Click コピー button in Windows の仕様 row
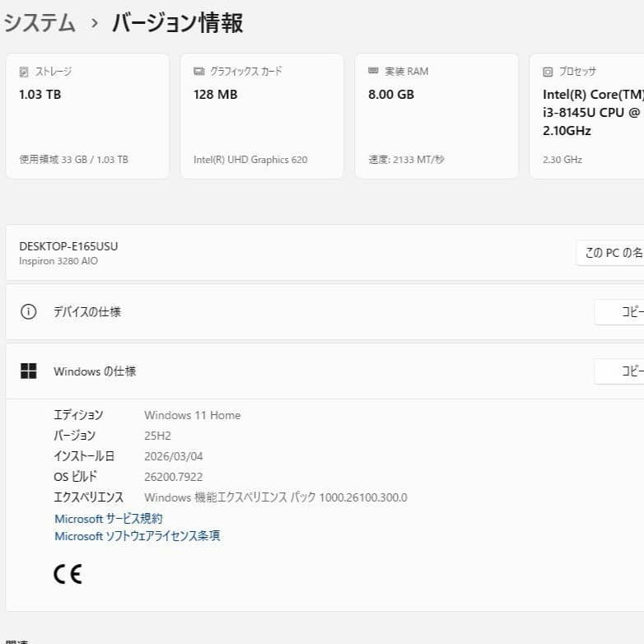Screen dimensions: 644x644 point(619,371)
